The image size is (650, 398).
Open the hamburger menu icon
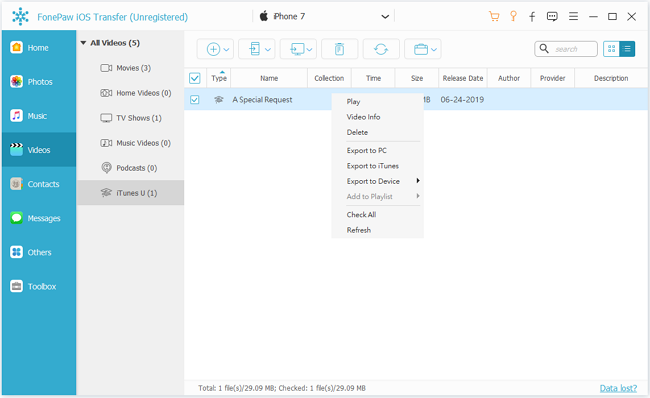[573, 17]
